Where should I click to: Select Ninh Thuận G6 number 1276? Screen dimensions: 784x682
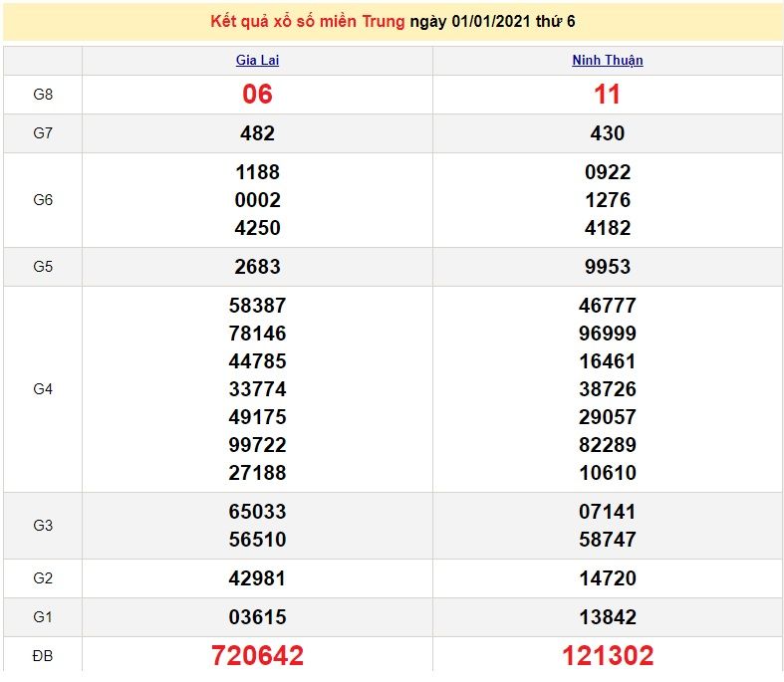[607, 200]
